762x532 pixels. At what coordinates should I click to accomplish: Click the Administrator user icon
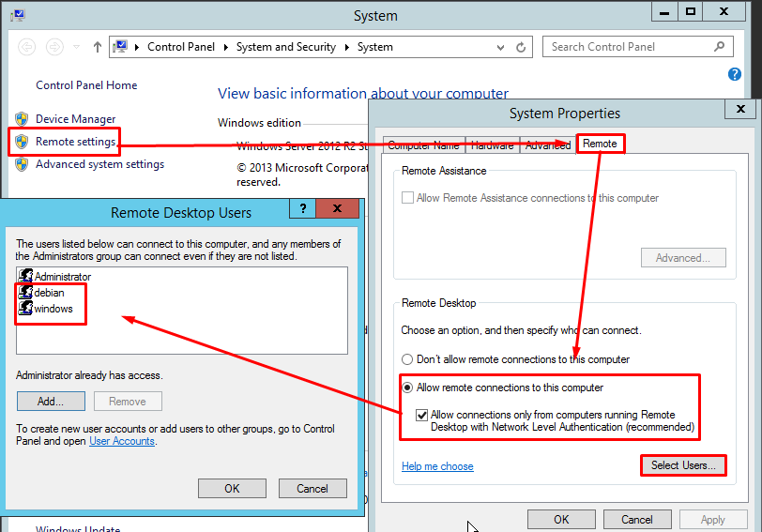[x=25, y=277]
